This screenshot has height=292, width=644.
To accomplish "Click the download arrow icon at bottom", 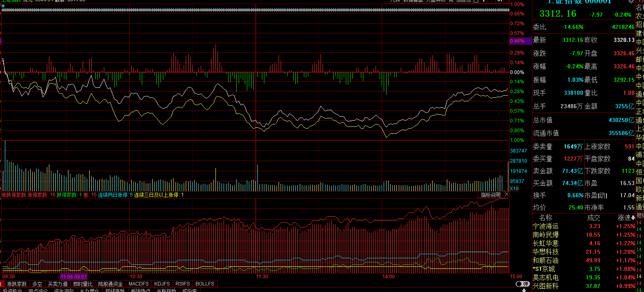I will (x=524, y=290).
